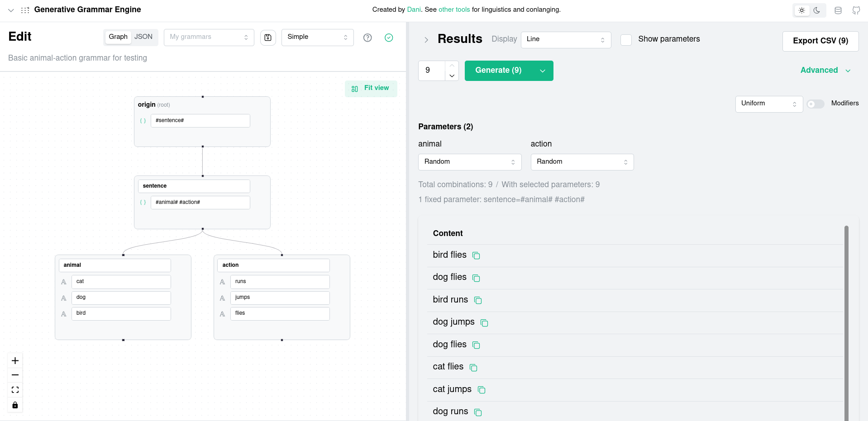The image size is (868, 421).
Task: Enable the Show parameters checkbox
Action: [626, 40]
